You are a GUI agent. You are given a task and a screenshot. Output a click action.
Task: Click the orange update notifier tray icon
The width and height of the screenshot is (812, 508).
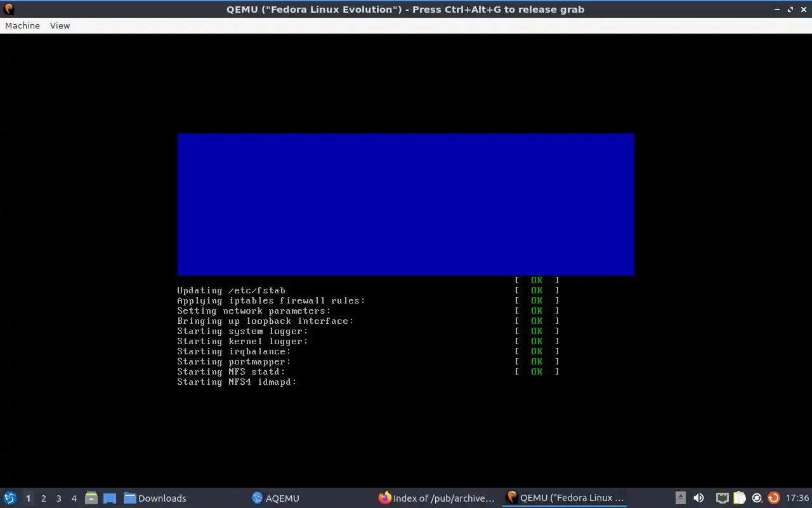[x=773, y=498]
